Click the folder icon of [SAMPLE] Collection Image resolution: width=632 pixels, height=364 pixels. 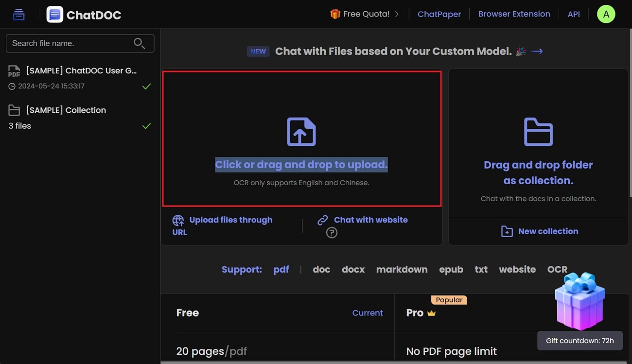pyautogui.click(x=14, y=110)
